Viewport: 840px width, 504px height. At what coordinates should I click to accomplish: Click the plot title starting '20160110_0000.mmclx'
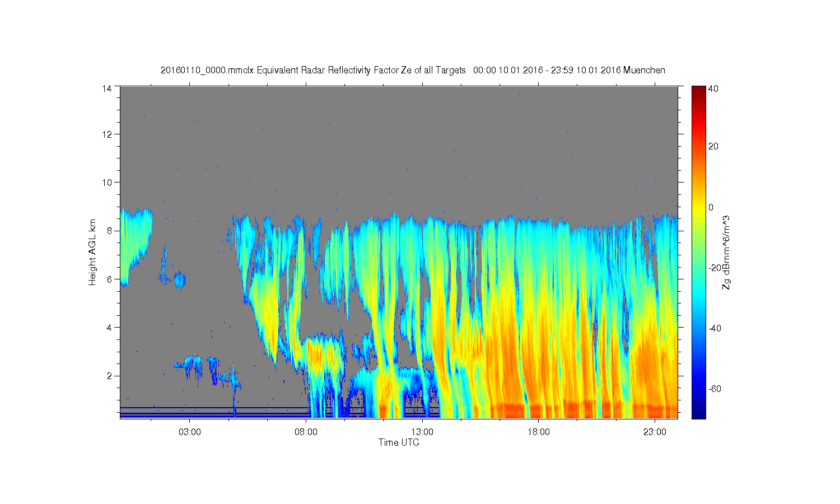pyautogui.click(x=413, y=71)
